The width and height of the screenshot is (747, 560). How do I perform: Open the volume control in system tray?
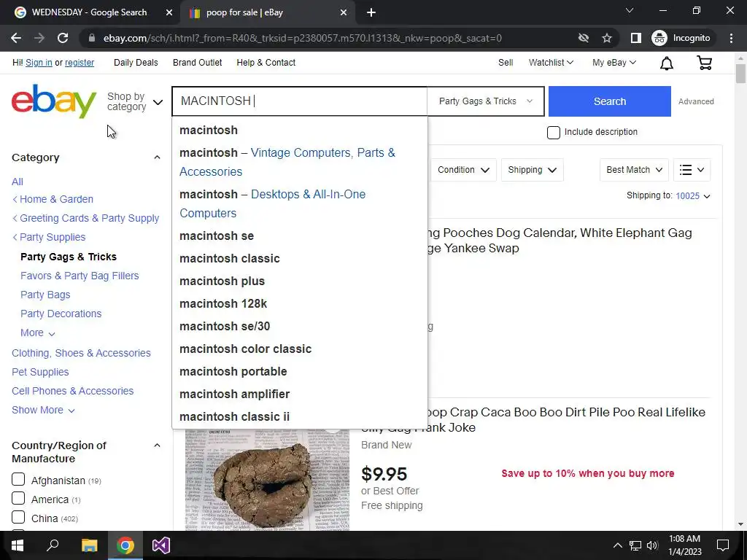(652, 545)
